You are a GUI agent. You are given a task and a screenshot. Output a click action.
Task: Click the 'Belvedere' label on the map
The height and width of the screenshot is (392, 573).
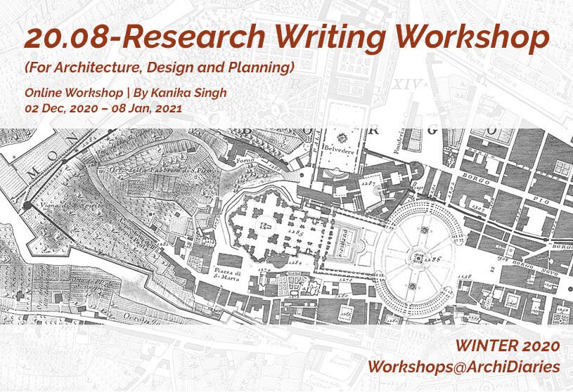click(339, 150)
